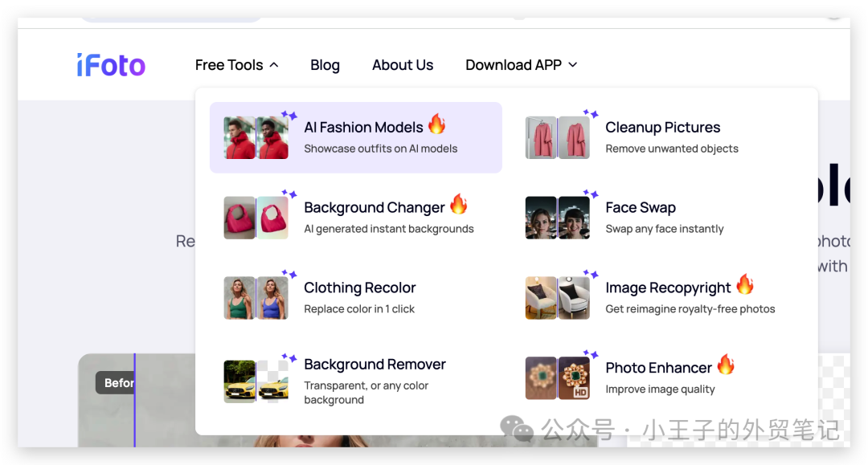Click "AI generated instant backgrounds" text
The height and width of the screenshot is (465, 868).
pyautogui.click(x=389, y=229)
